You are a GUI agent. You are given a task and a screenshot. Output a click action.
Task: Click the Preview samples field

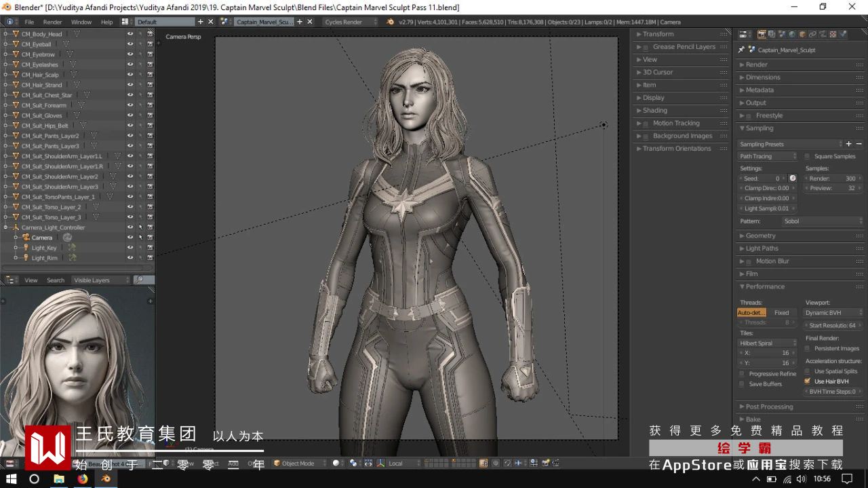[x=833, y=188]
